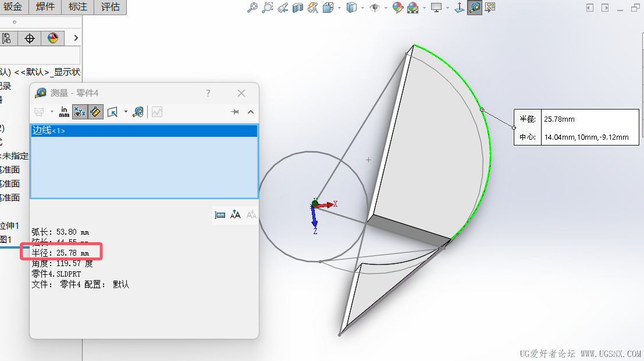Select the DimXpert crosshair manager tab
Screen dimensions: 644x361
click(30, 38)
